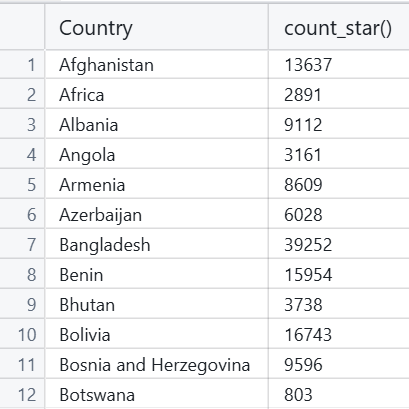The image size is (409, 409).
Task: Click row header number 9
Action: pos(22,305)
